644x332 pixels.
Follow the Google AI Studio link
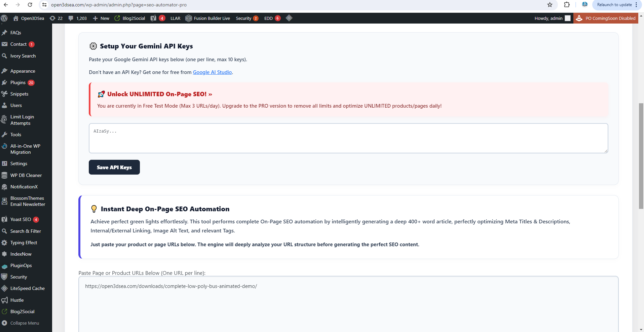click(212, 72)
